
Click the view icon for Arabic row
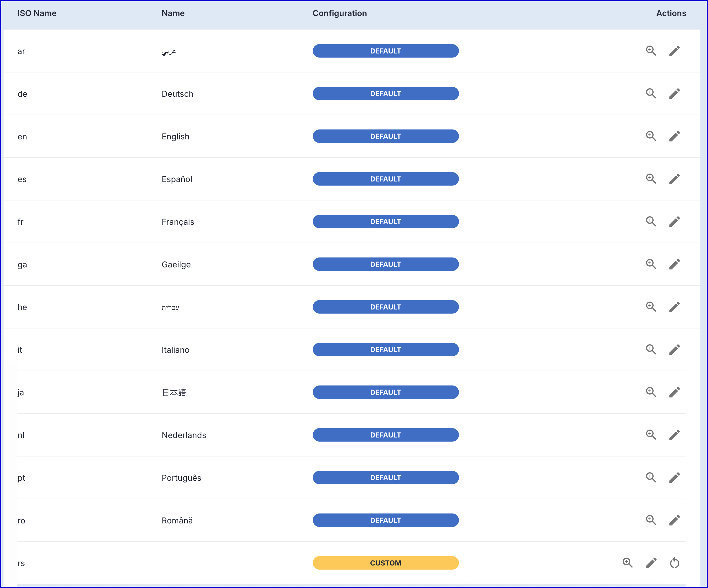point(651,51)
